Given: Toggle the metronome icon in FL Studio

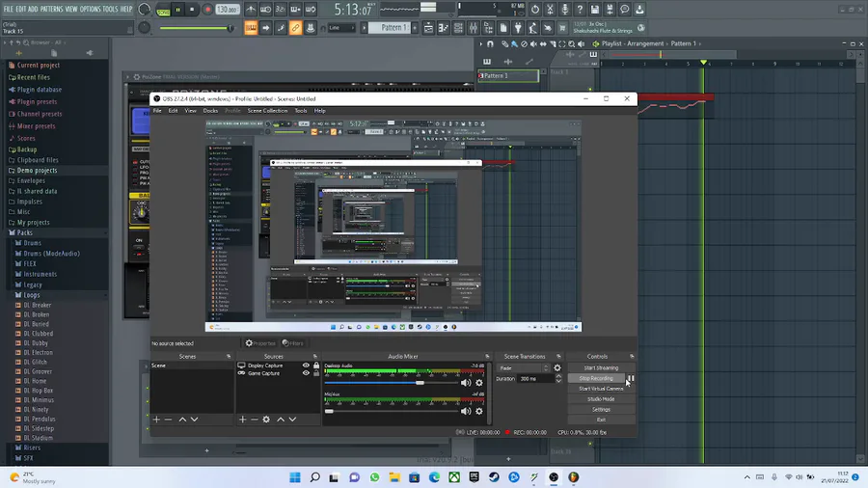Looking at the screenshot, I should (251, 10).
